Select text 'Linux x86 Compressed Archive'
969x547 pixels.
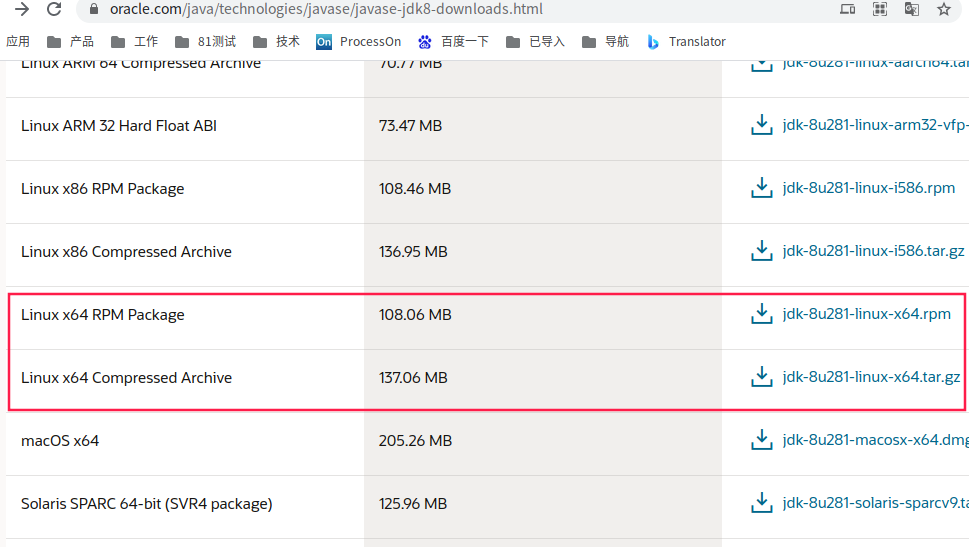[126, 252]
